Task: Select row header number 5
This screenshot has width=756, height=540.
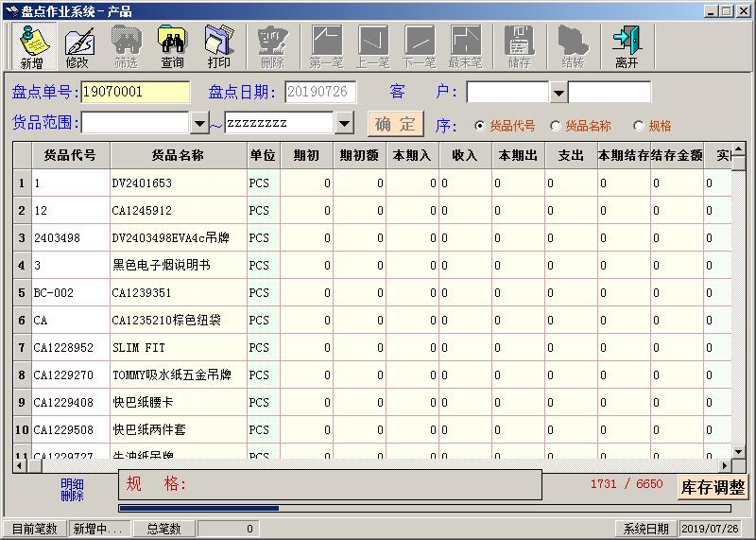Action: [x=22, y=292]
